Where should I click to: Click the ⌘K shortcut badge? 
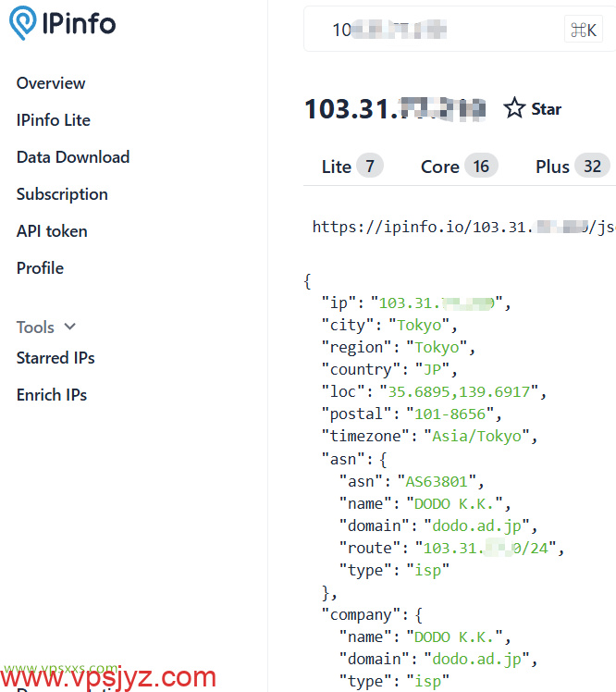pyautogui.click(x=584, y=30)
